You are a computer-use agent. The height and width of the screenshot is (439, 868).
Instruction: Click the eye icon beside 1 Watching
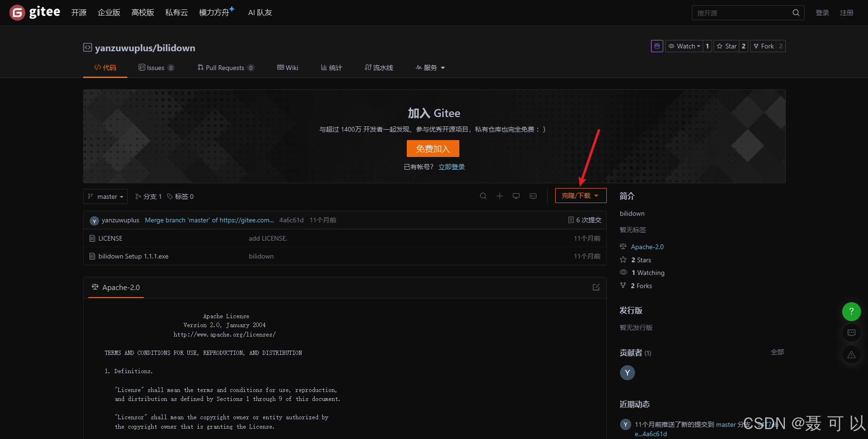pyautogui.click(x=623, y=272)
